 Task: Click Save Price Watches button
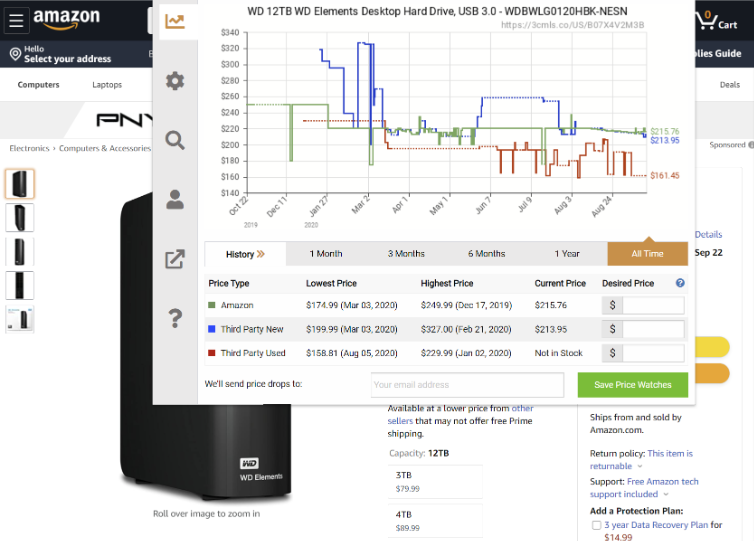click(633, 385)
